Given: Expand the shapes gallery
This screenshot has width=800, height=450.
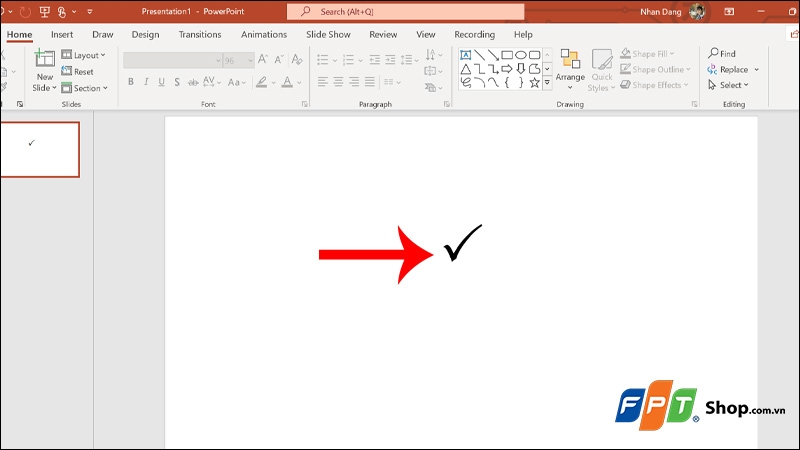Looking at the screenshot, I should (547, 82).
